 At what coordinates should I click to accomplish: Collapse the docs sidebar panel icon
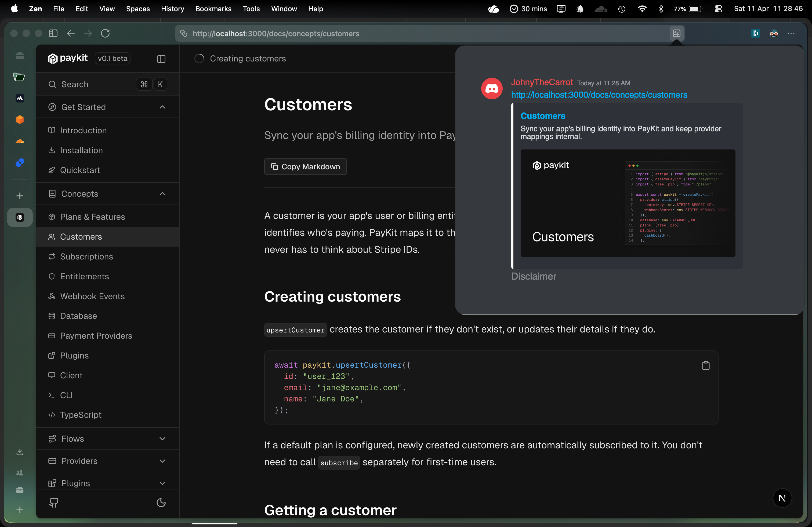pos(161,59)
